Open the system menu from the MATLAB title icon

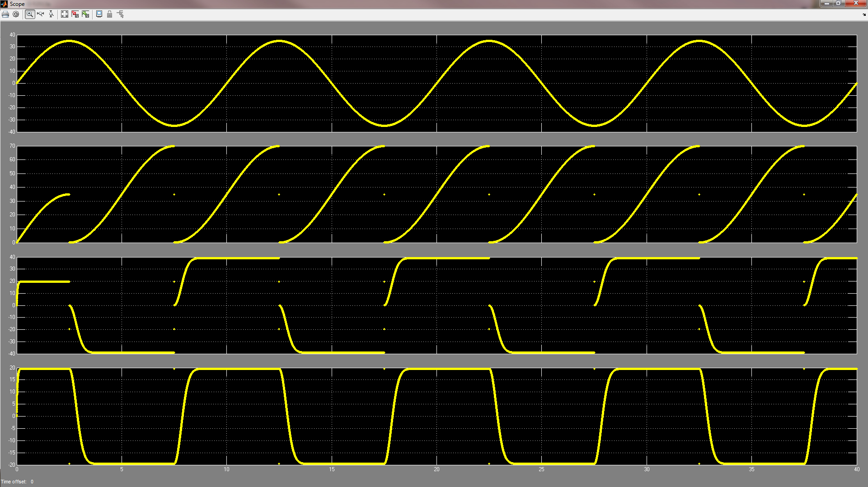click(x=5, y=4)
